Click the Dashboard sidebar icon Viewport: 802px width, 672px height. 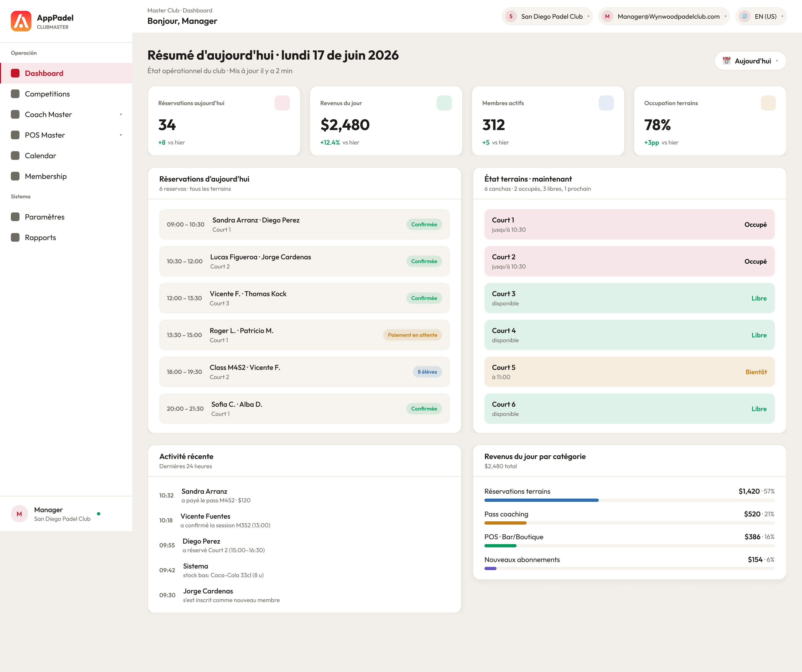15,73
